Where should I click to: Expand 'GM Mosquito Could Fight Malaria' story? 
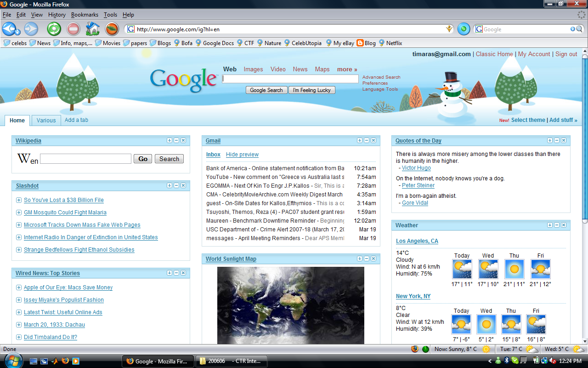click(19, 213)
